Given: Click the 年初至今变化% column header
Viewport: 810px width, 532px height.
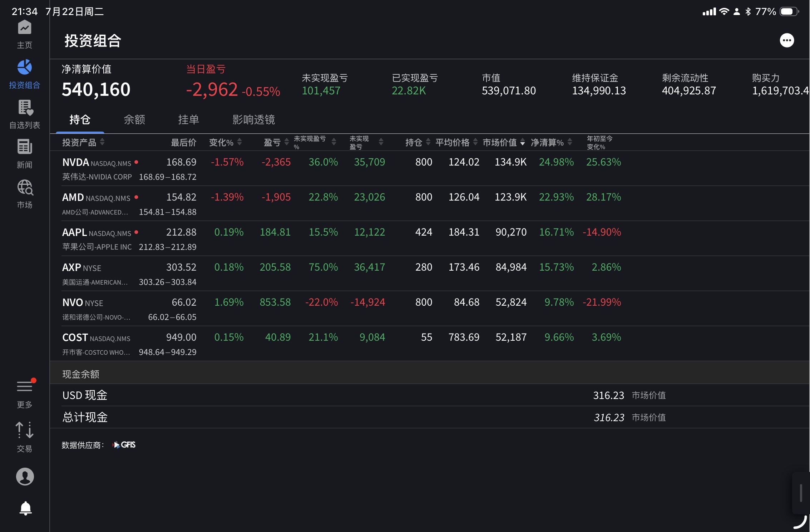Looking at the screenshot, I should pos(600,142).
